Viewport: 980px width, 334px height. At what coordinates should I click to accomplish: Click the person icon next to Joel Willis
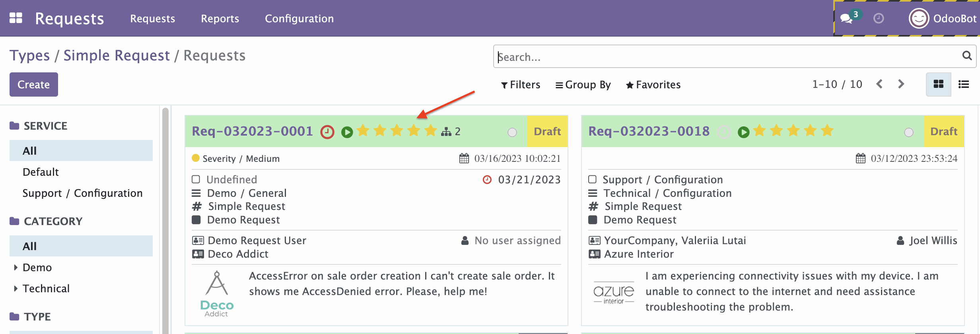(900, 241)
